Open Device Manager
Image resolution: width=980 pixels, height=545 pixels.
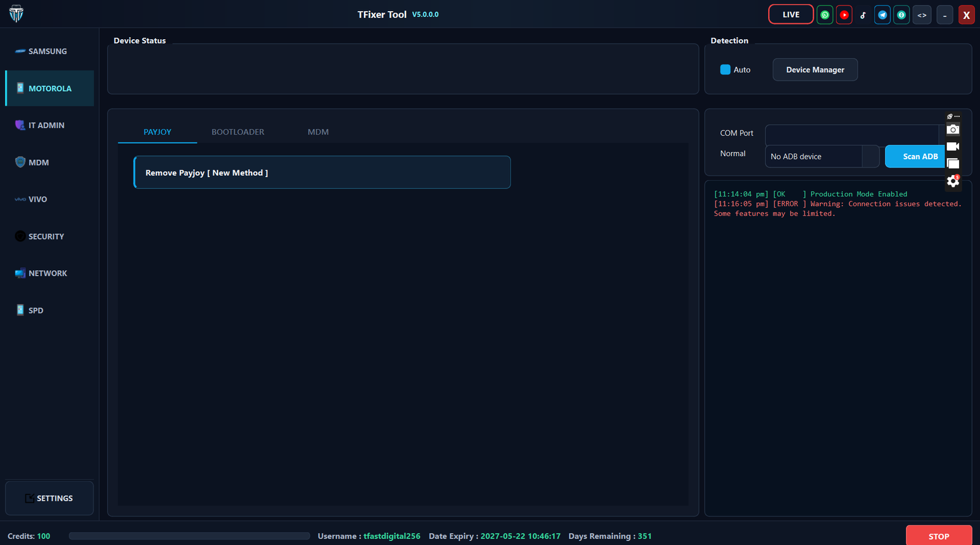click(x=815, y=70)
